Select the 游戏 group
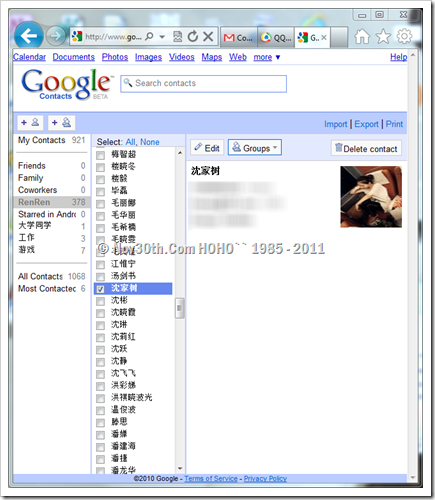 point(52,250)
